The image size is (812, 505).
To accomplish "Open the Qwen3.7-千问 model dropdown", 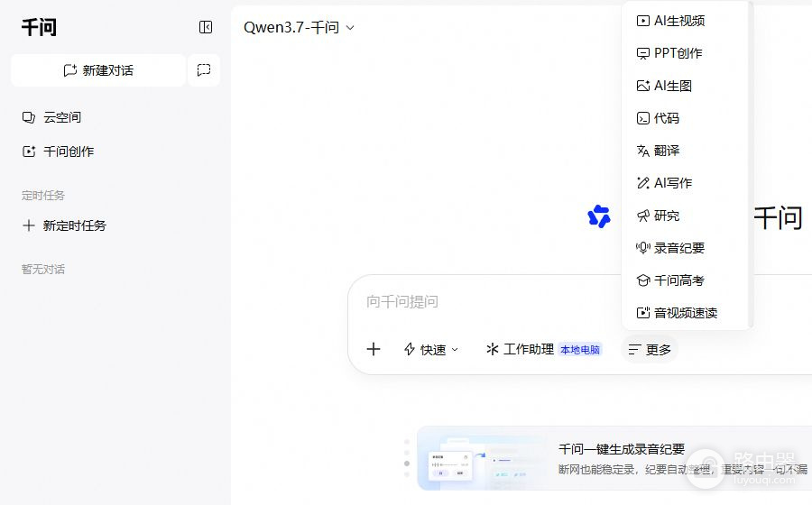I will tap(299, 27).
